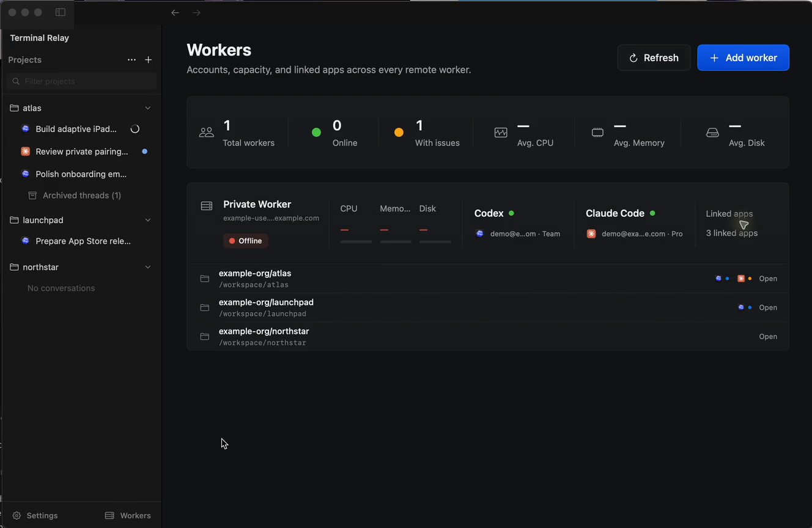Go back with the left arrow
The height and width of the screenshot is (528, 812).
175,12
